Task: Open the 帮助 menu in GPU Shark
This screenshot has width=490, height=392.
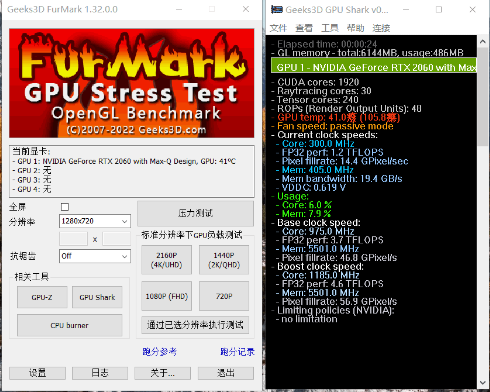Action: coord(355,28)
